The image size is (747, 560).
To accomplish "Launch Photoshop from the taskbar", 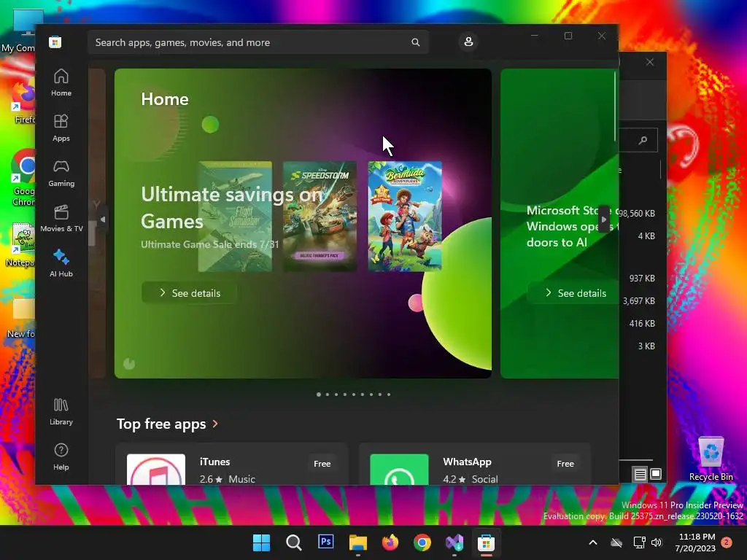I will [326, 542].
